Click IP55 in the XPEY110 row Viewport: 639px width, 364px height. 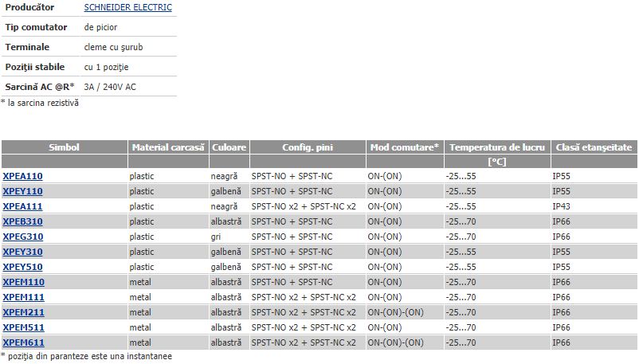[561, 191]
